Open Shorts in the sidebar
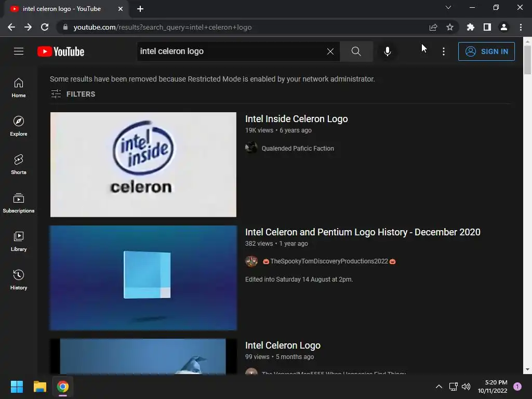 pos(19,165)
